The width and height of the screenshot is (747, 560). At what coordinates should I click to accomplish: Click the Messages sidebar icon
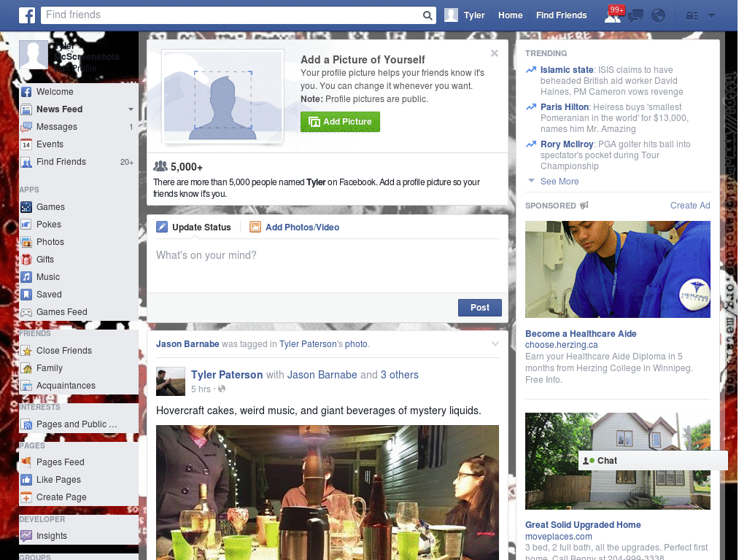click(x=26, y=127)
